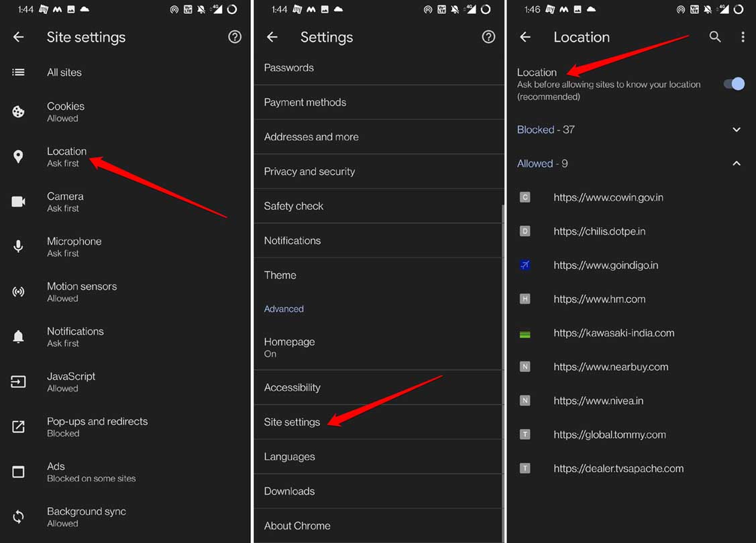Open Ads Blocked on some sites
The width and height of the screenshot is (756, 543).
click(x=125, y=472)
